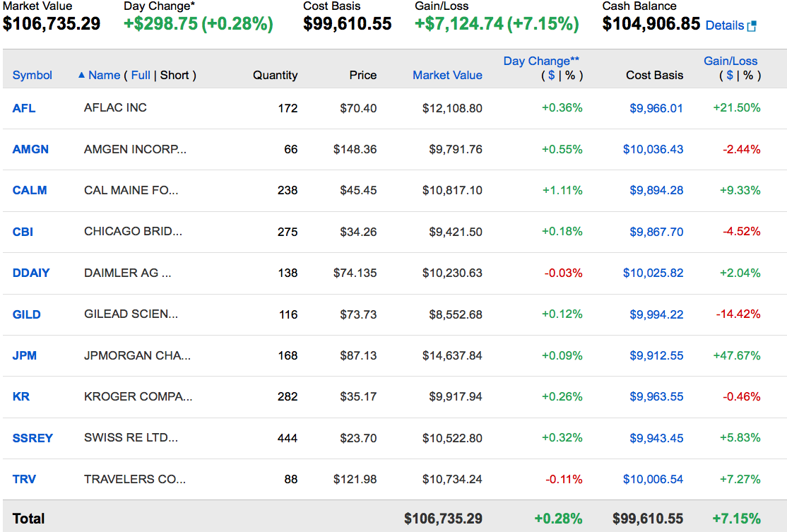787x532 pixels.
Task: Select CHICAGO BRID... name cell
Action: point(133,231)
